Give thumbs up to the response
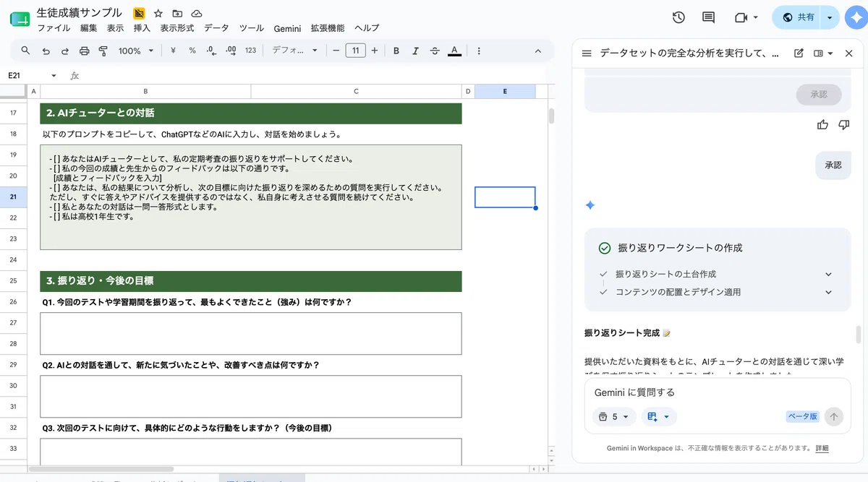The image size is (868, 482). point(822,125)
